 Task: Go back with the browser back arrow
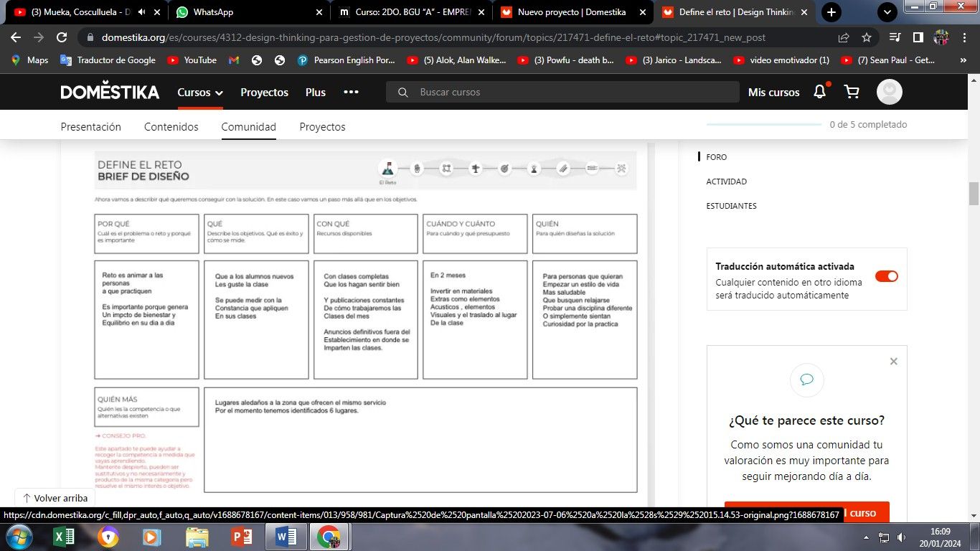coord(16,37)
